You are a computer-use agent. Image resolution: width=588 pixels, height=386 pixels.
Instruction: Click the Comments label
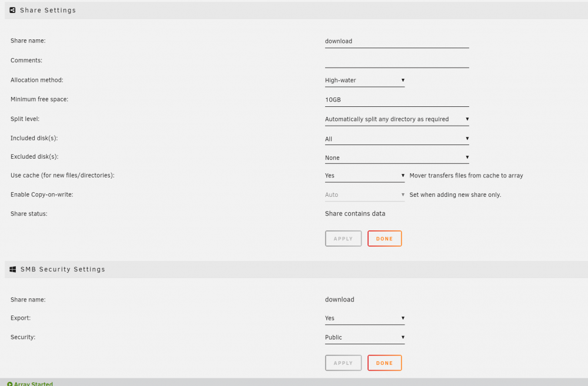tap(26, 61)
